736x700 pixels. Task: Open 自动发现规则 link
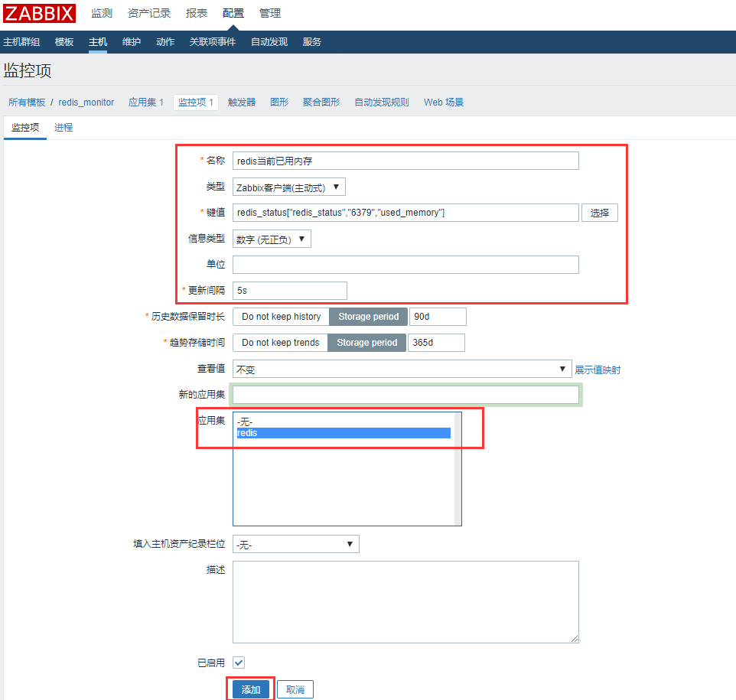pyautogui.click(x=382, y=103)
